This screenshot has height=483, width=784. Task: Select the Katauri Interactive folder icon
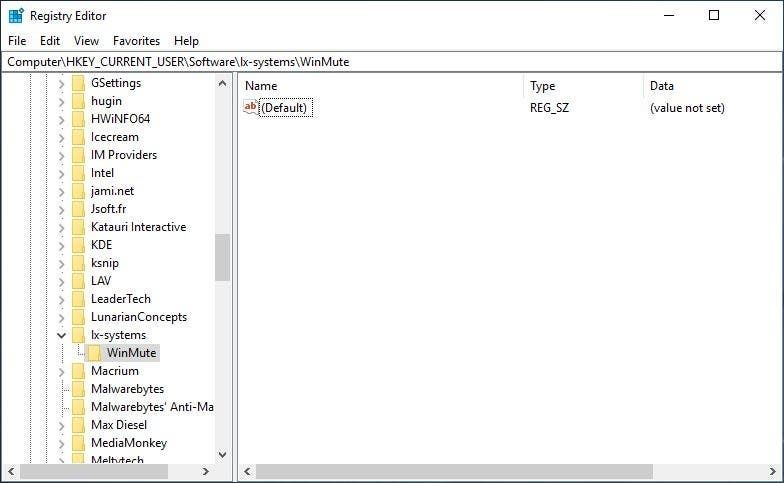tap(78, 227)
